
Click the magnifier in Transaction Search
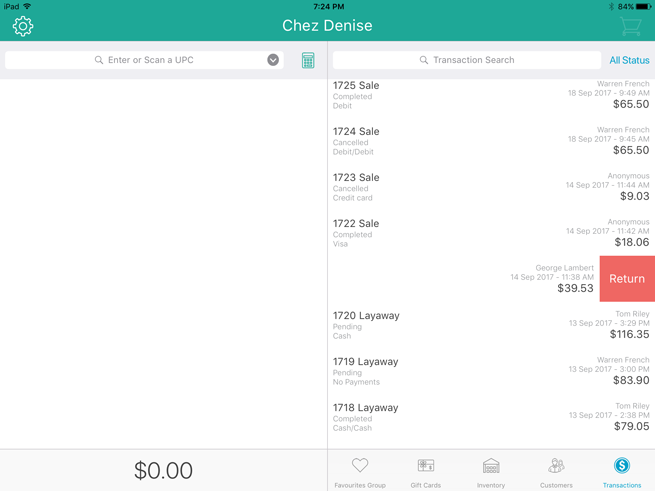pos(424,60)
